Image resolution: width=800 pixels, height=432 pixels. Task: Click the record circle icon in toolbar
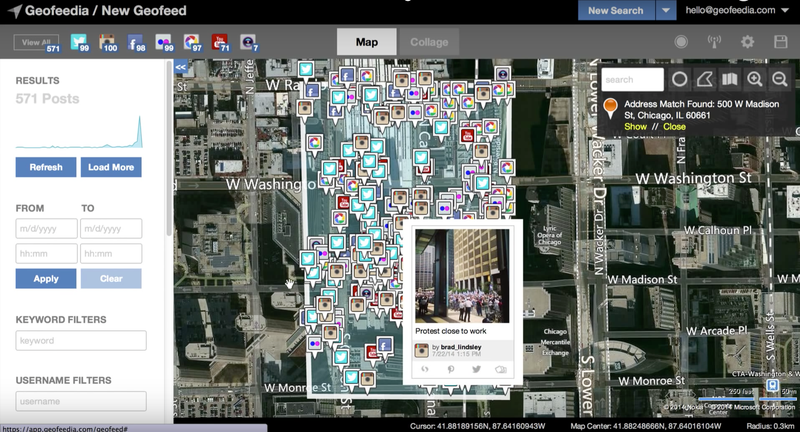(681, 42)
